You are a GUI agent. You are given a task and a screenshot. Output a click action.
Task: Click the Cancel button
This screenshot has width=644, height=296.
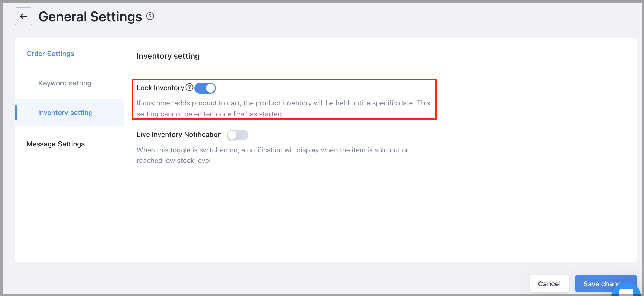549,284
